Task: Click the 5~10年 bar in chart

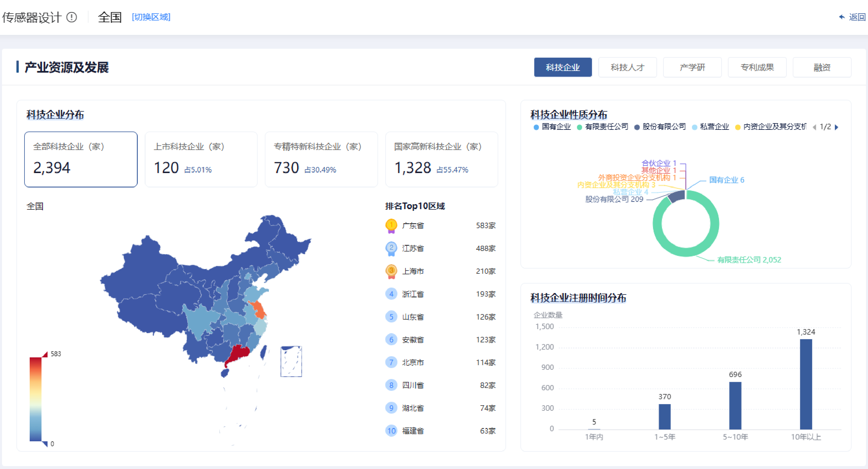Action: click(735, 406)
